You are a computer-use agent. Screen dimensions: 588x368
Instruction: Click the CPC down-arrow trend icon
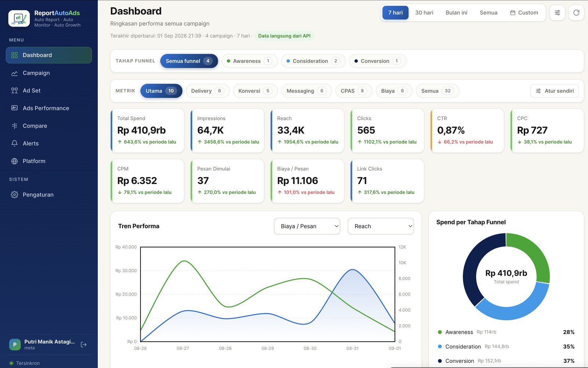(x=520, y=142)
